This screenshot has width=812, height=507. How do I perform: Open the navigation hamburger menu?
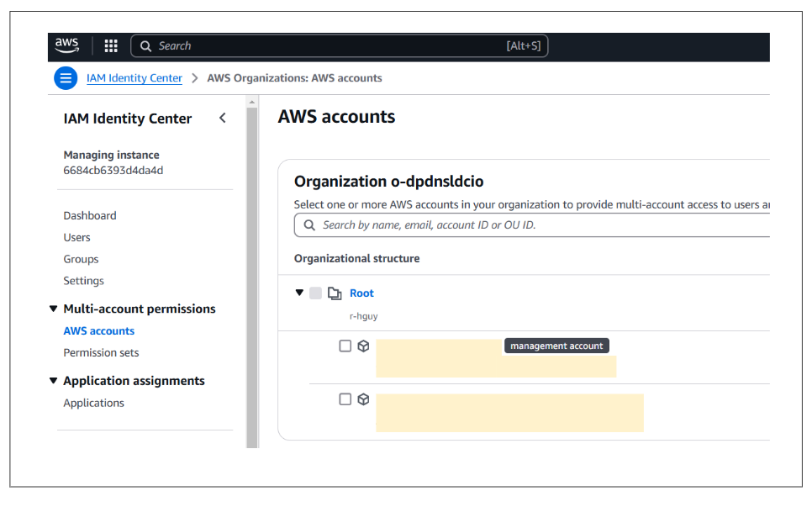click(66, 77)
